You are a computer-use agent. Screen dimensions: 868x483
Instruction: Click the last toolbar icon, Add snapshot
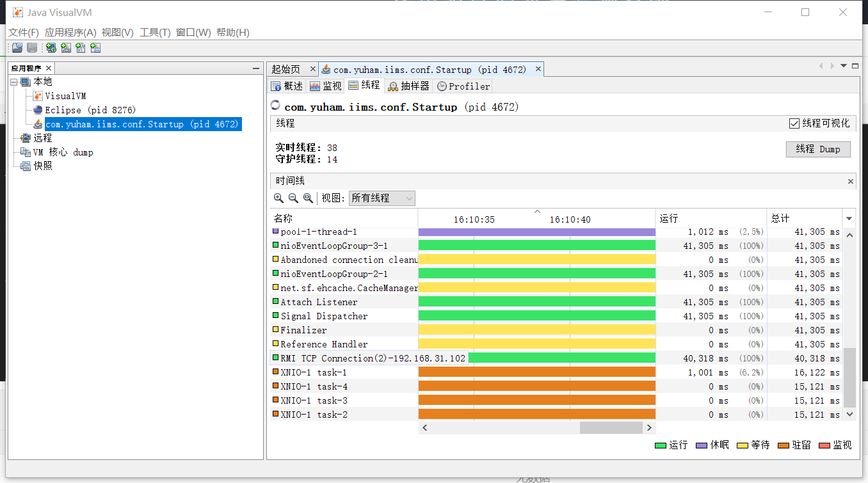[x=95, y=48]
